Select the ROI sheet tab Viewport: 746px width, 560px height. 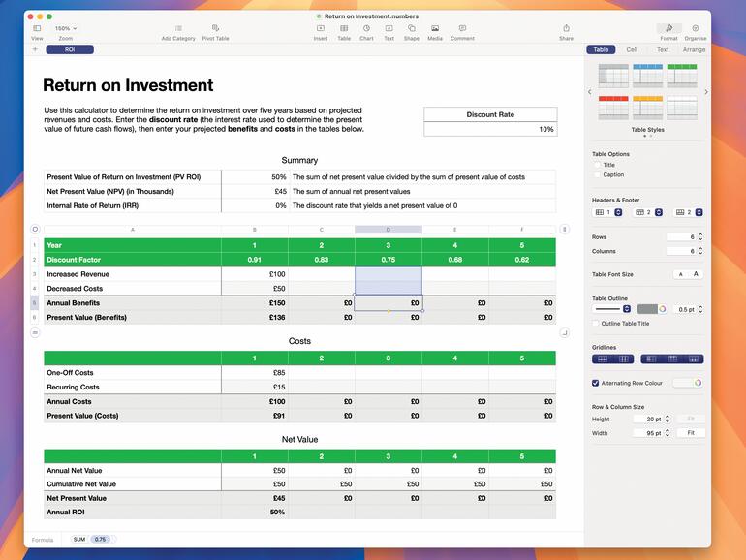70,49
